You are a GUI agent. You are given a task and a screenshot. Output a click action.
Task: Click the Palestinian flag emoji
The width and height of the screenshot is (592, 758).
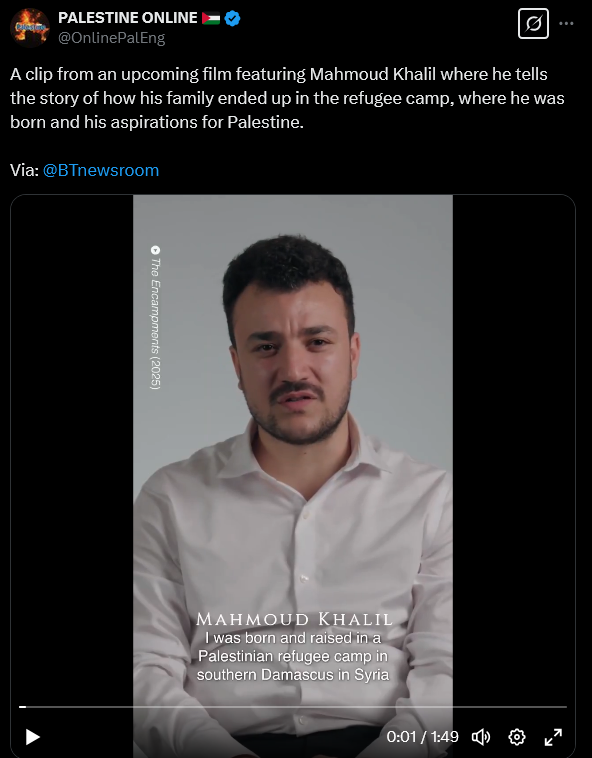point(211,18)
